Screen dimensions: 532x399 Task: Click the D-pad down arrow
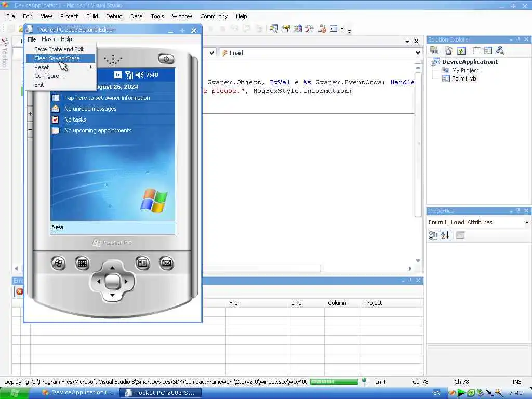click(x=112, y=295)
